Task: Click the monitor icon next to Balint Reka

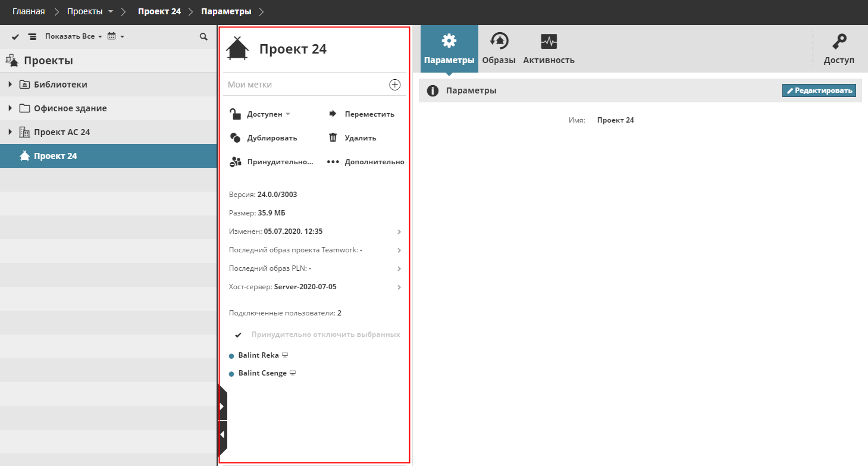Action: 285,355
